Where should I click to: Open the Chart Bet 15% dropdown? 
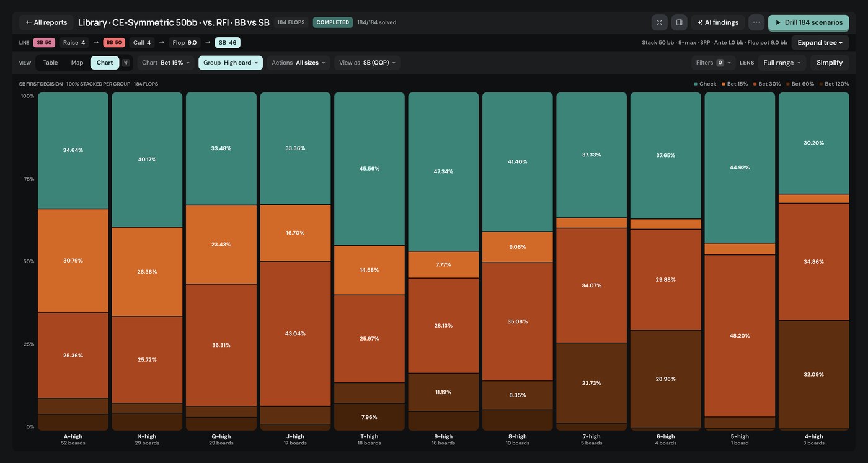point(166,63)
